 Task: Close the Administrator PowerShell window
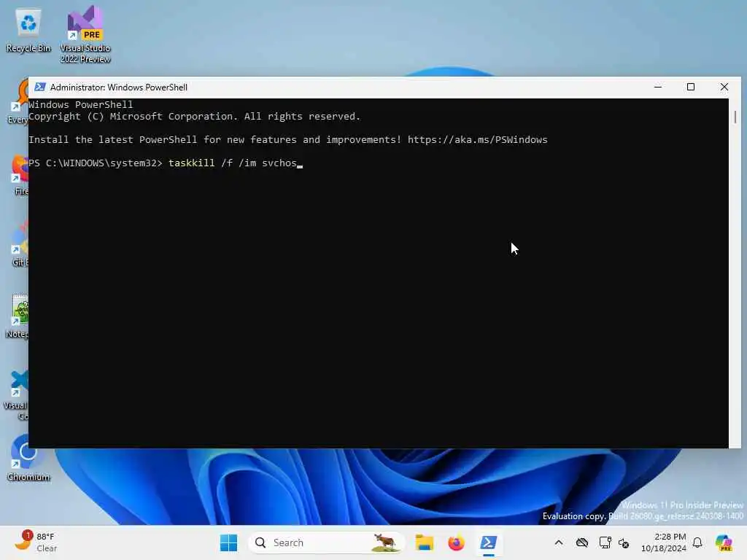[724, 87]
